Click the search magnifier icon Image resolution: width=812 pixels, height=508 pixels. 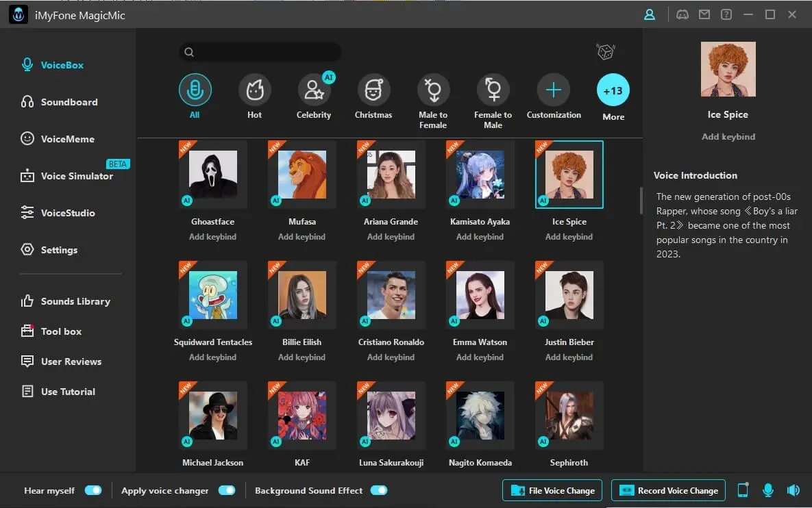click(x=189, y=52)
